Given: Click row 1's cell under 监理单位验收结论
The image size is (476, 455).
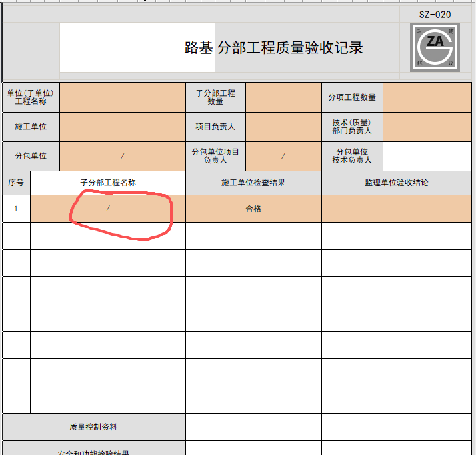Looking at the screenshot, I should click(396, 209).
